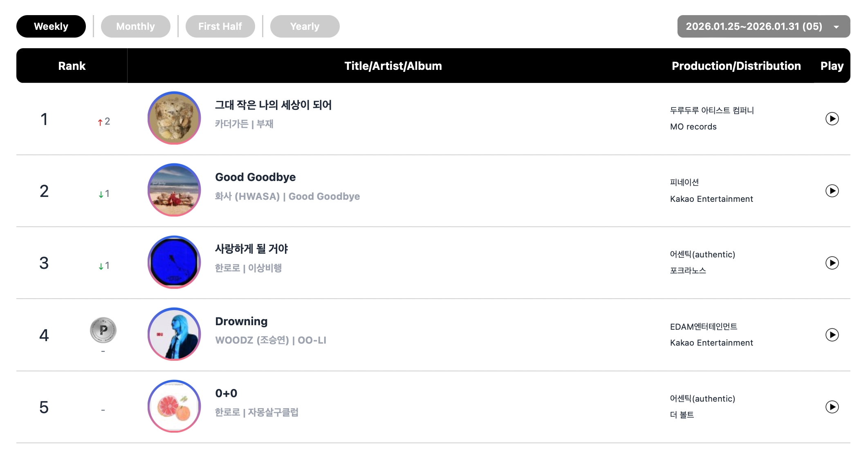Click the blue 이상비행 album cover
Screen dimensions: 868x449
174,262
